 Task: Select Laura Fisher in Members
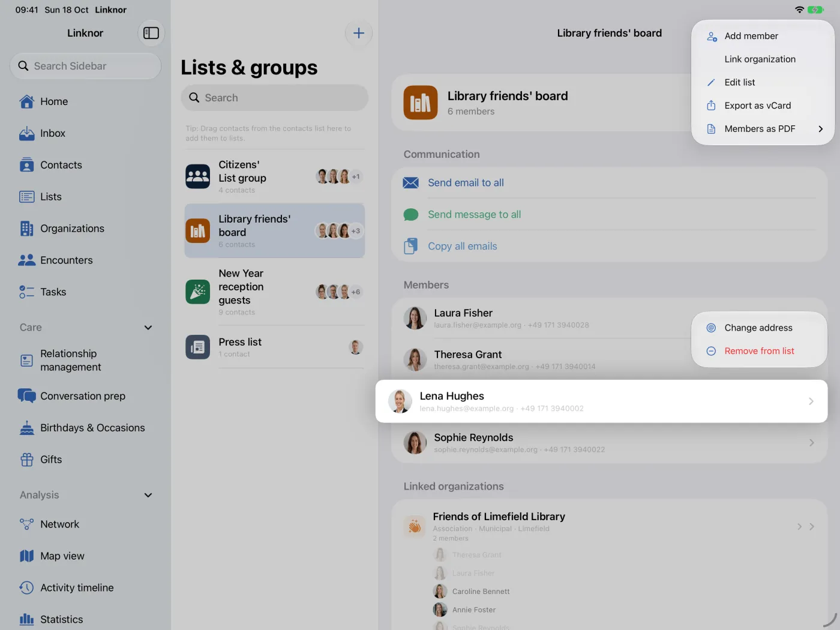(x=542, y=319)
